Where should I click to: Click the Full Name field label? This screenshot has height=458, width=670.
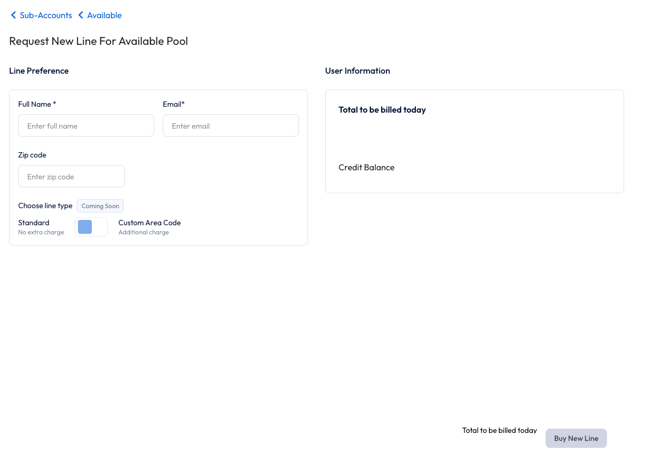coord(37,104)
